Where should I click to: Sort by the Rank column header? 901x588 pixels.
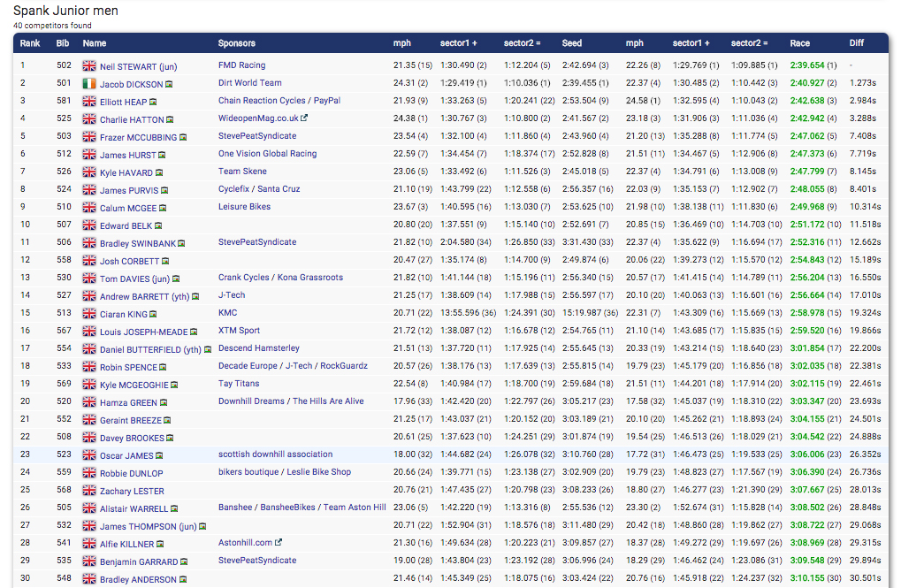[30, 43]
